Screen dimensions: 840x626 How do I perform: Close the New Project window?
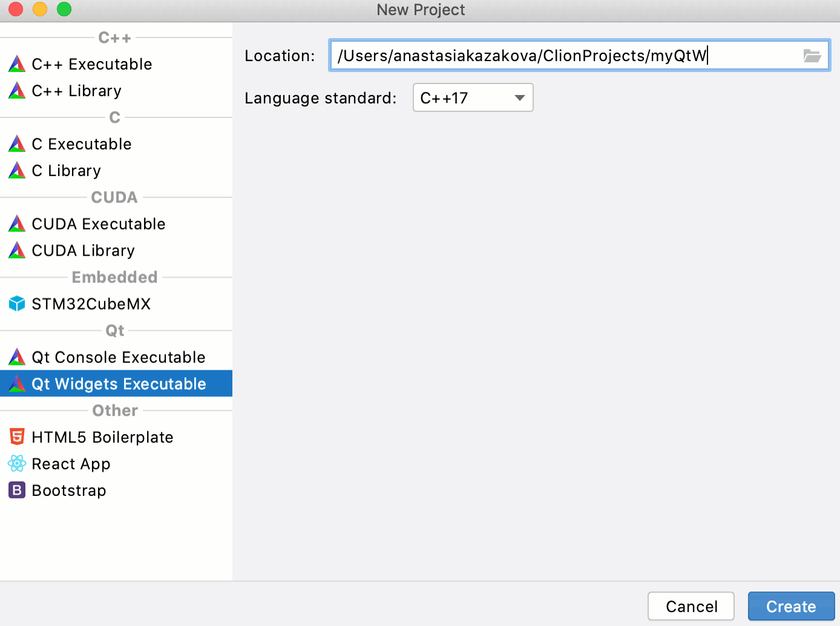[x=16, y=9]
